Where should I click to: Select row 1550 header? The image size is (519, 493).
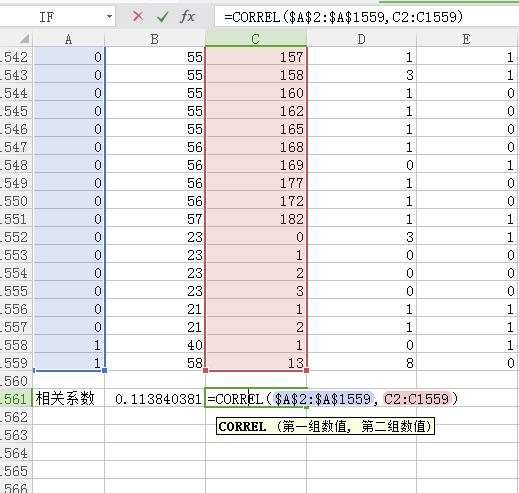[16, 201]
